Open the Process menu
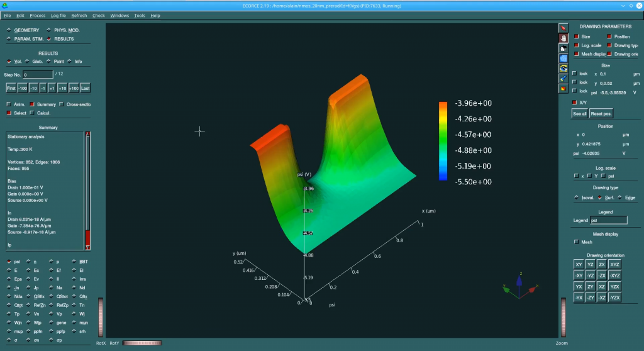Viewport: 644px width, 351px height. [x=37, y=15]
